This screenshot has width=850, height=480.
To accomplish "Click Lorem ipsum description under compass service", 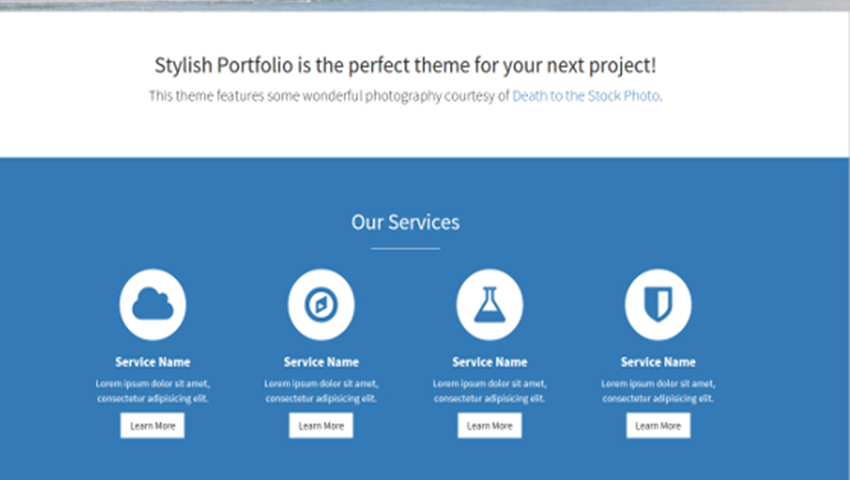I will point(321,391).
